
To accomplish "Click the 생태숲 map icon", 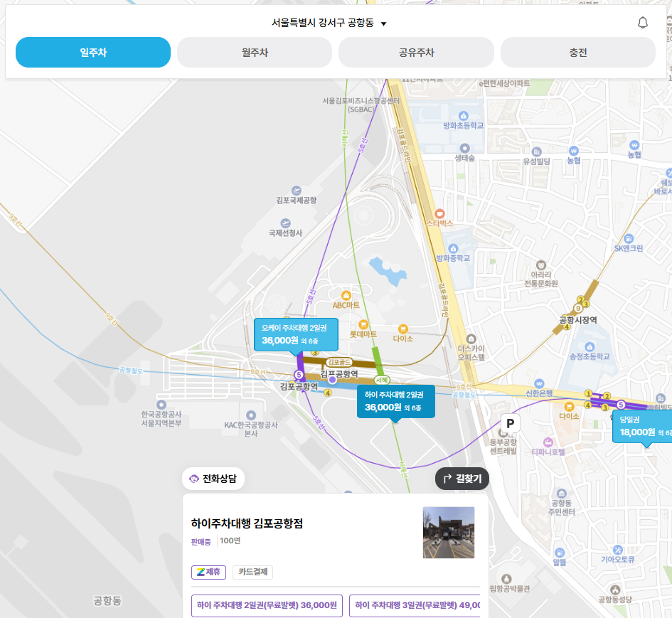I will coord(464,149).
